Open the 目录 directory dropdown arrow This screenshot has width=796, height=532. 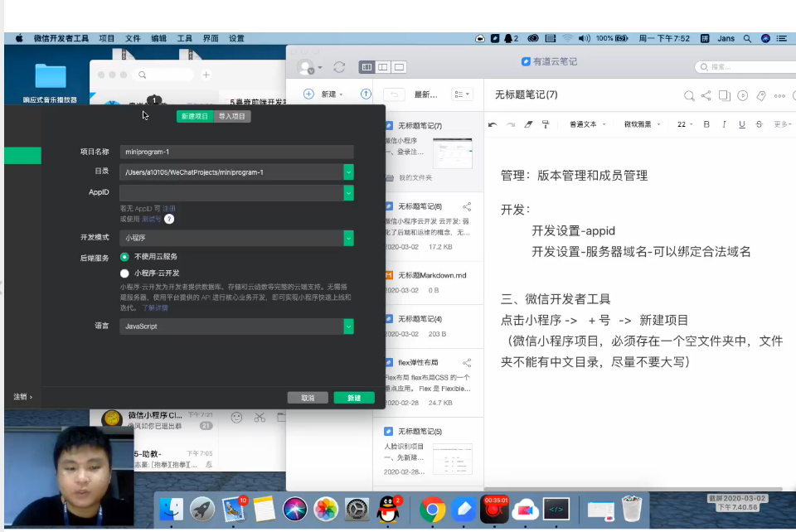(348, 172)
